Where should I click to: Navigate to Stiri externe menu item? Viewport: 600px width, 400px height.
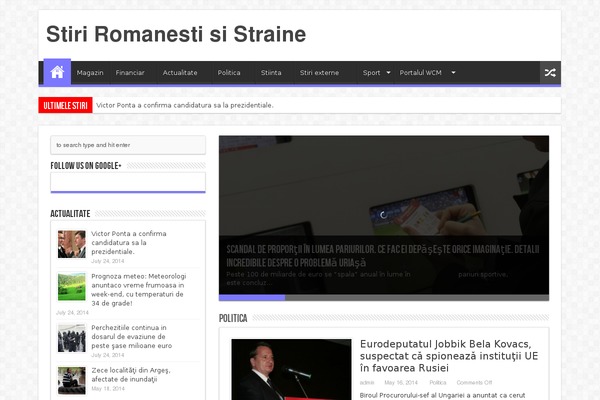tap(319, 73)
